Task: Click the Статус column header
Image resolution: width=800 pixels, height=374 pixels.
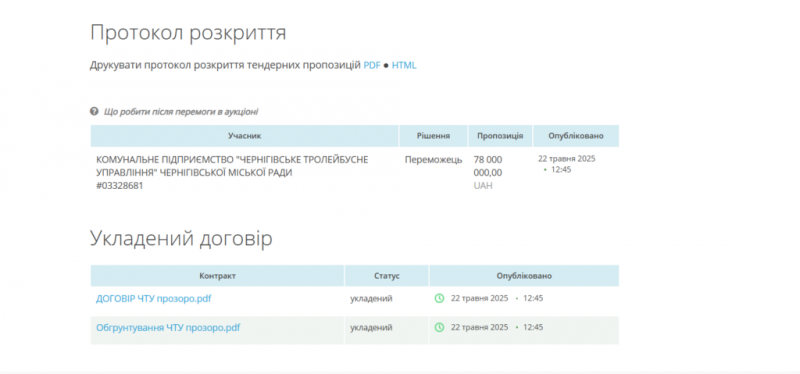Action: pos(387,276)
